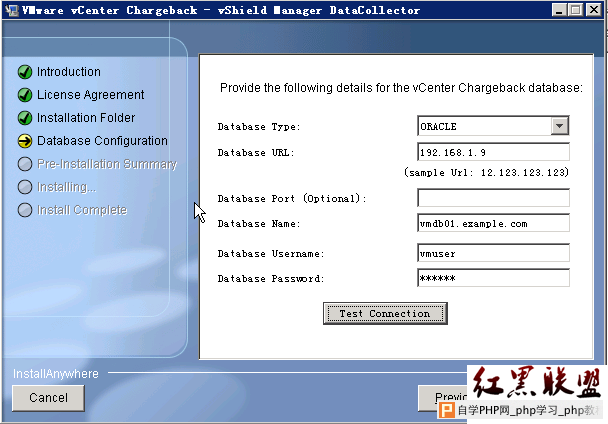Click the Database Port (Optional) label
608x424 pixels.
pyautogui.click(x=292, y=199)
